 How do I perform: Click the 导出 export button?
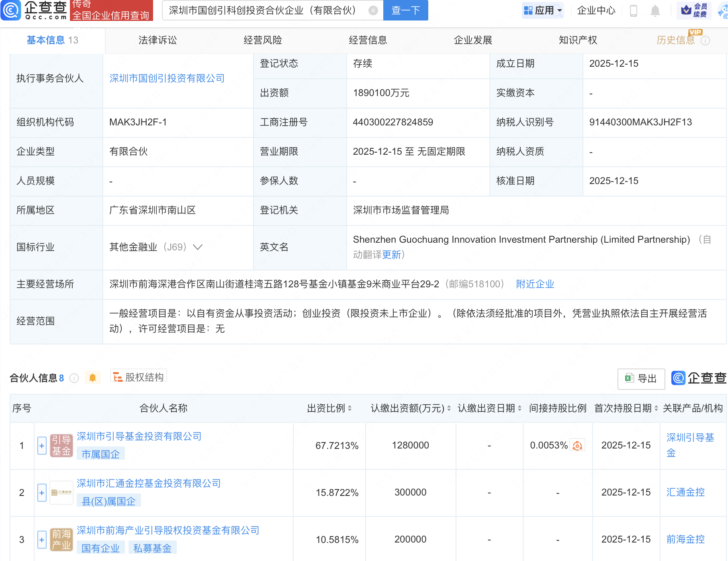(641, 379)
